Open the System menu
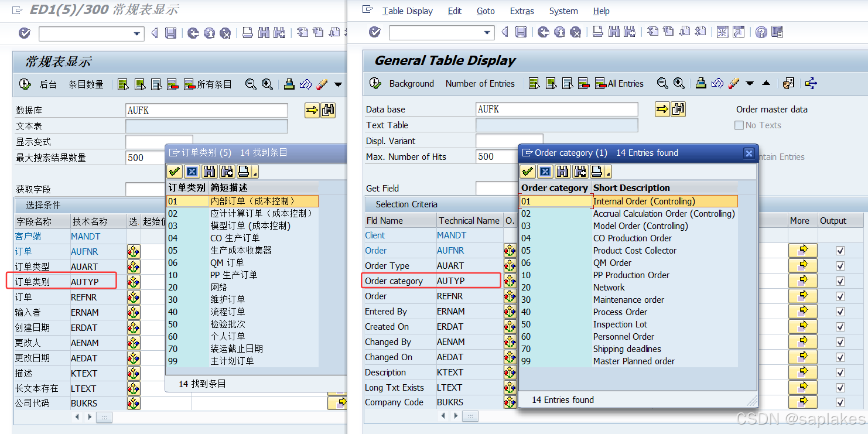Screen dimensions: 868x434 point(563,11)
